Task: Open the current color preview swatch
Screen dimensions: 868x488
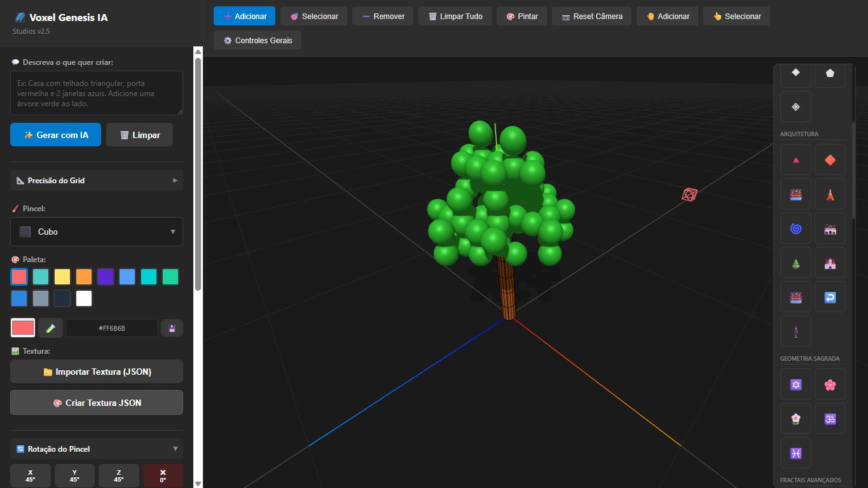Action: (23, 328)
